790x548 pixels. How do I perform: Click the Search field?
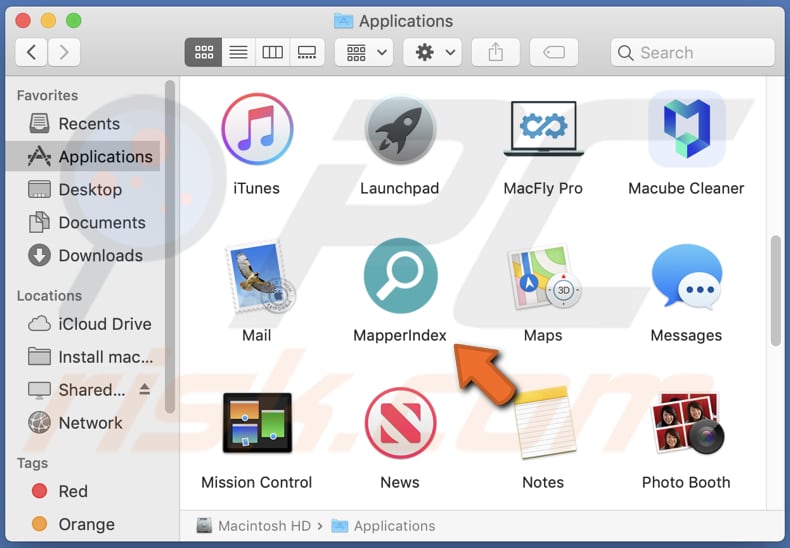point(692,52)
